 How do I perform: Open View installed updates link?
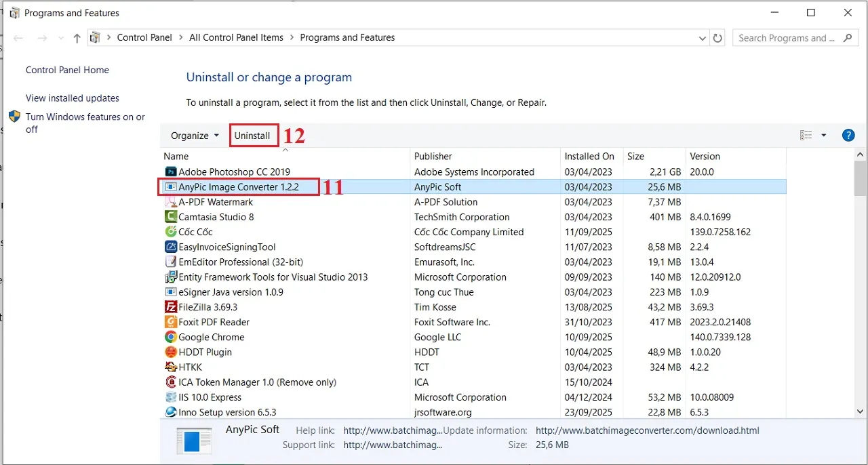(73, 98)
